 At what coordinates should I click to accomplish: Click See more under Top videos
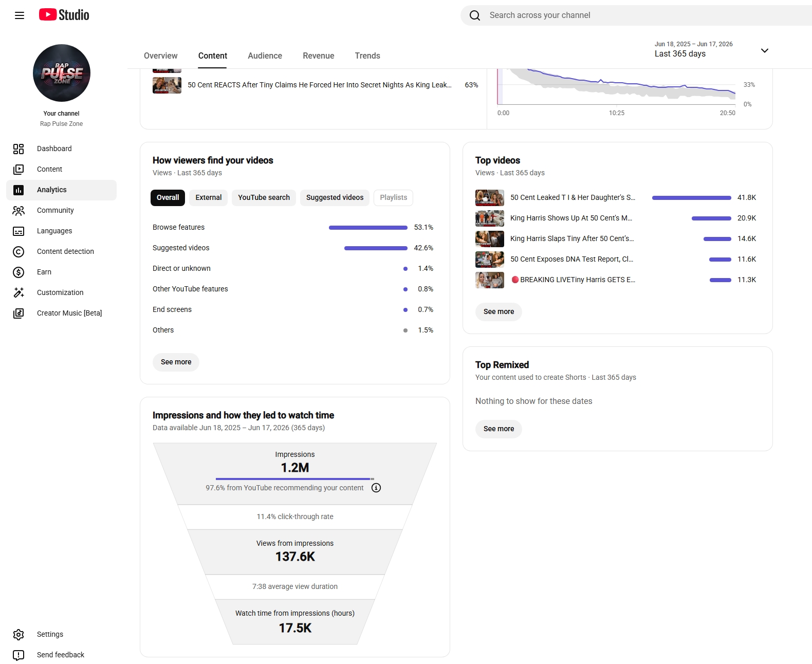click(499, 311)
